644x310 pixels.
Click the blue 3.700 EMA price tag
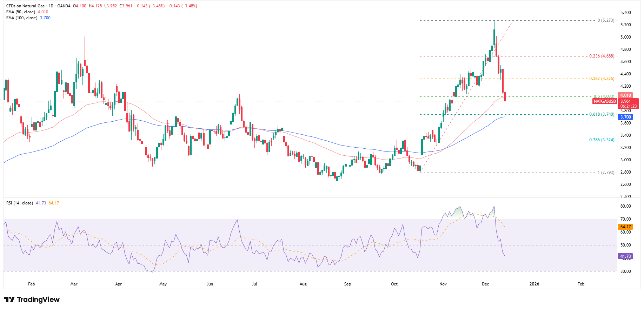pyautogui.click(x=625, y=117)
